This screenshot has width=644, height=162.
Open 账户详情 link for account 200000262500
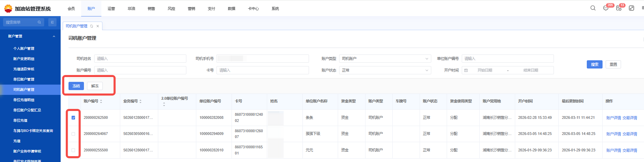click(x=613, y=118)
